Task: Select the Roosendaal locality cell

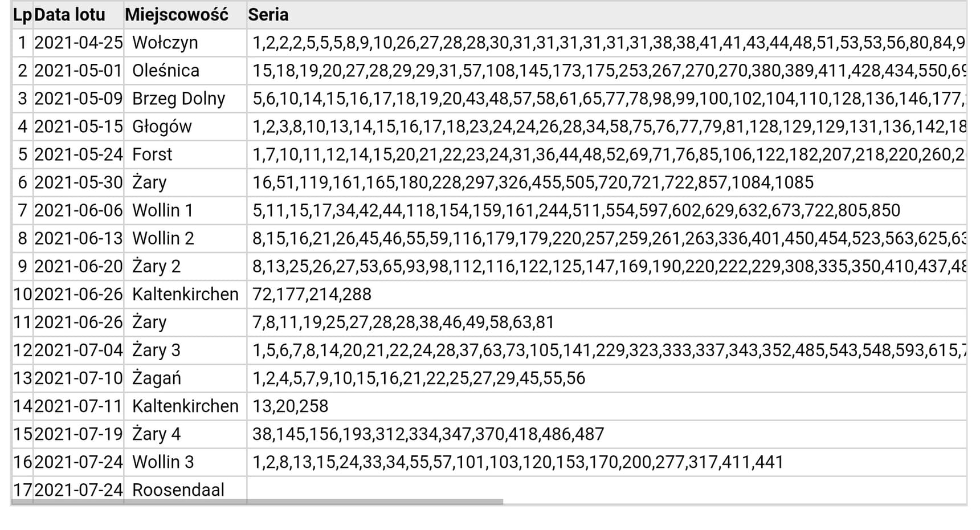Action: tap(178, 490)
